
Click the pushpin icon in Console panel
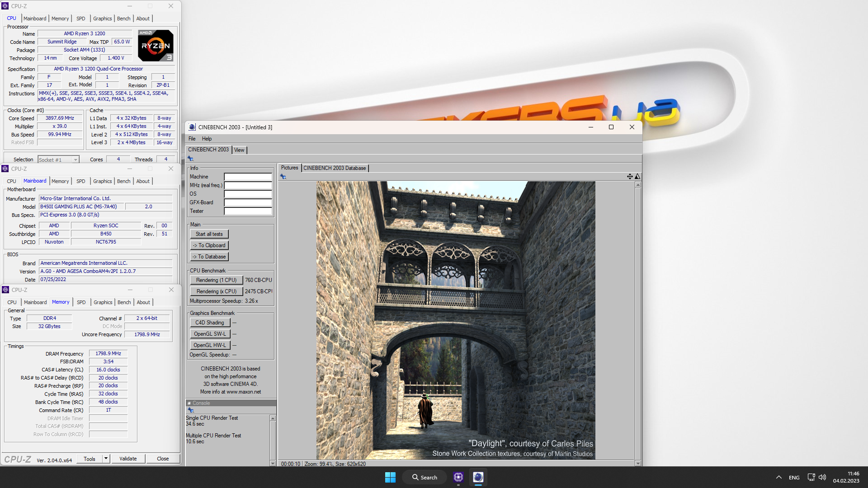[x=191, y=410]
